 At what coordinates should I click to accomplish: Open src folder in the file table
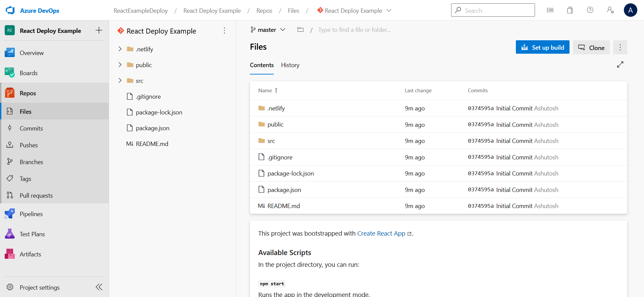[271, 141]
